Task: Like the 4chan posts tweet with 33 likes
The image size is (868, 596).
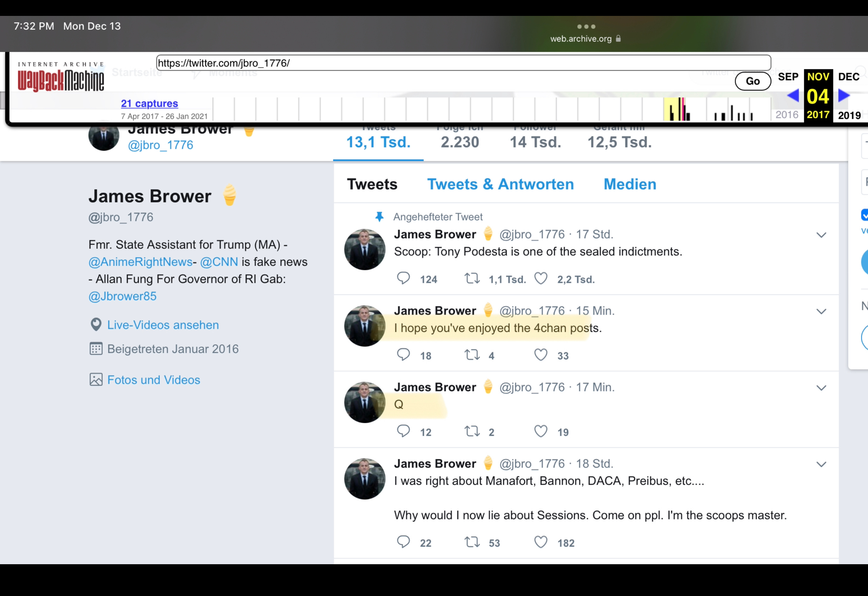Action: 541,355
